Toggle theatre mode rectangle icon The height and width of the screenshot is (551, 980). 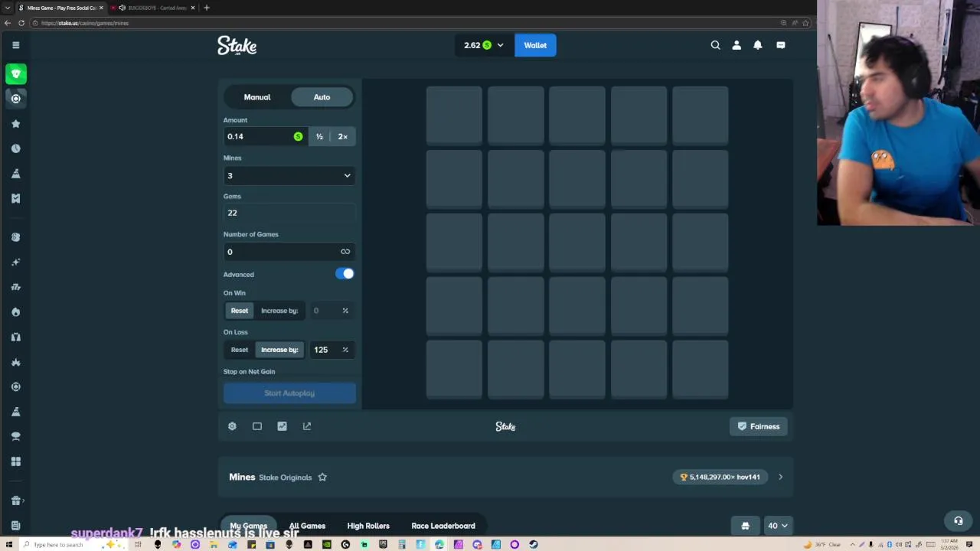coord(257,426)
